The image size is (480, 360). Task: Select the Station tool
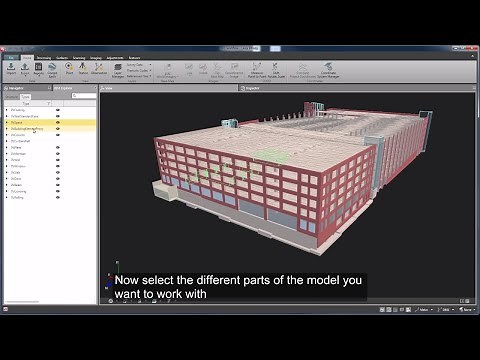83,68
